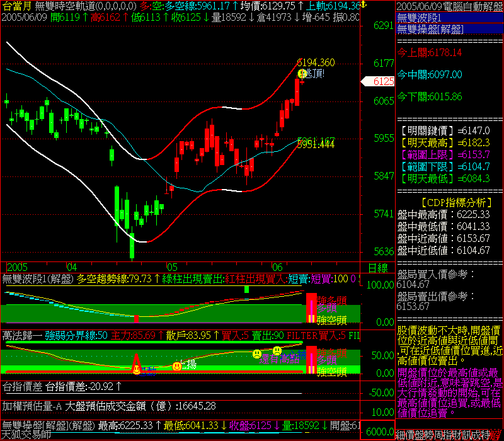Open the "指" tab in the bottom tab row
Image resolution: width=504 pixels, height=441 pixels.
pyautogui.click(x=447, y=435)
